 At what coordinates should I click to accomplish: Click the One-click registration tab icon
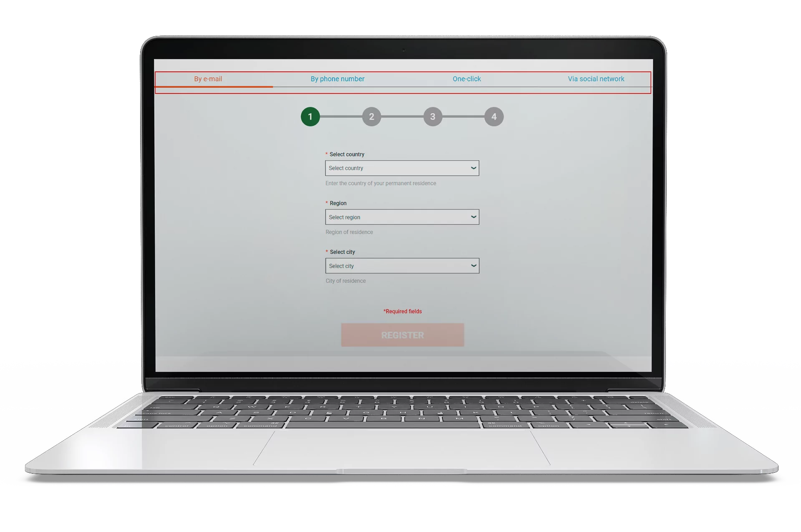pyautogui.click(x=467, y=79)
